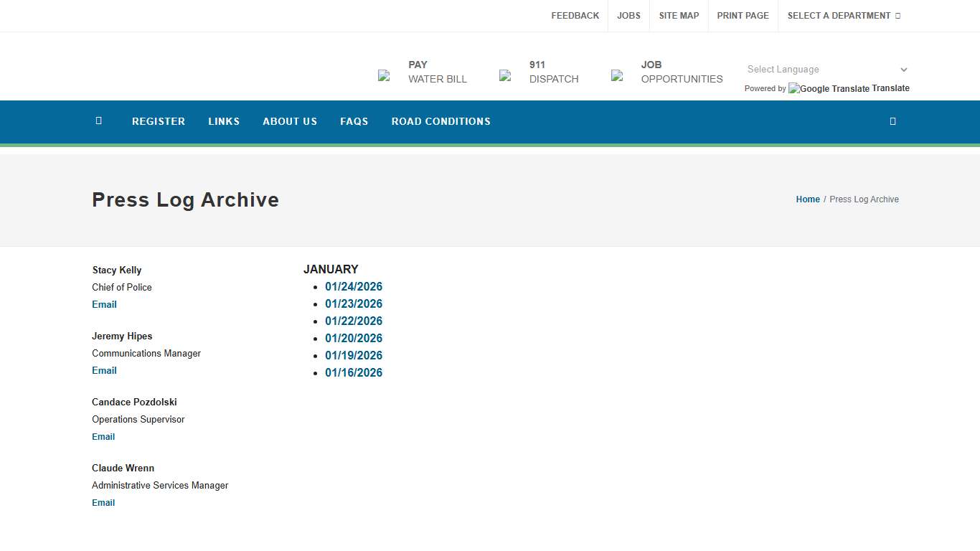Open the Select Language dropdown
This screenshot has width=980, height=551.
point(826,70)
